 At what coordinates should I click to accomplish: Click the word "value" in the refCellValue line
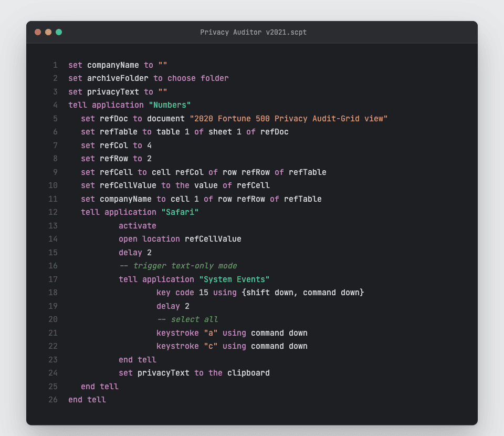206,185
